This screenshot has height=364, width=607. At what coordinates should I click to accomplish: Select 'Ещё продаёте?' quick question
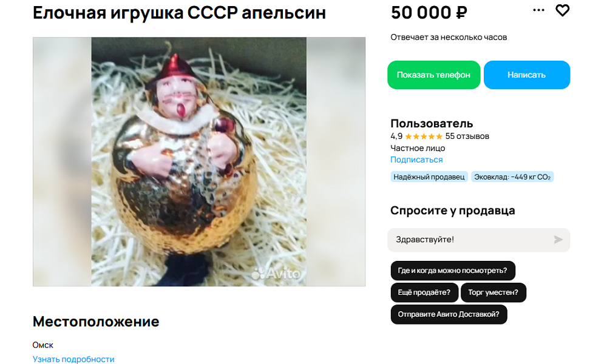point(424,292)
